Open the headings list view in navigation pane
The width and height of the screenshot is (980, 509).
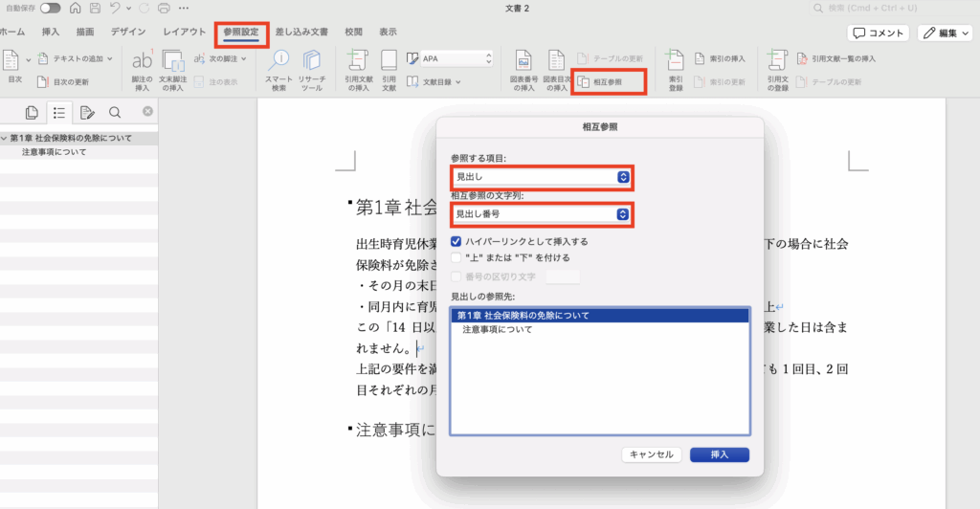click(58, 113)
